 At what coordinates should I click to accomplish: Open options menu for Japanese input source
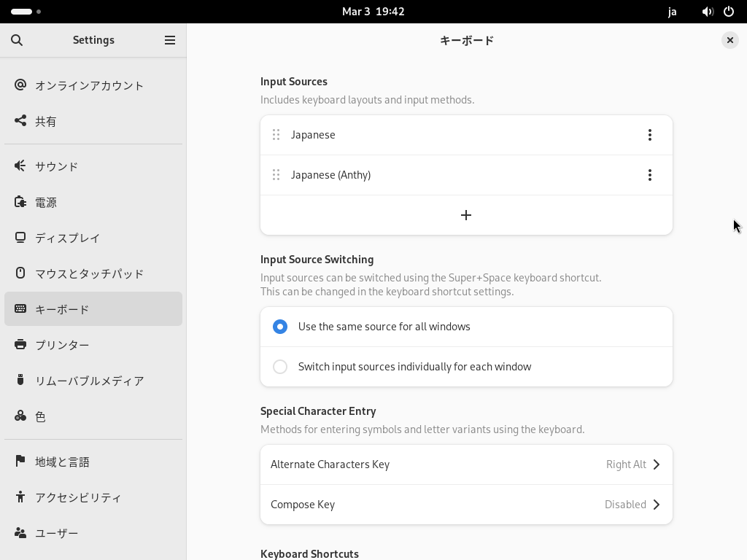(x=650, y=135)
